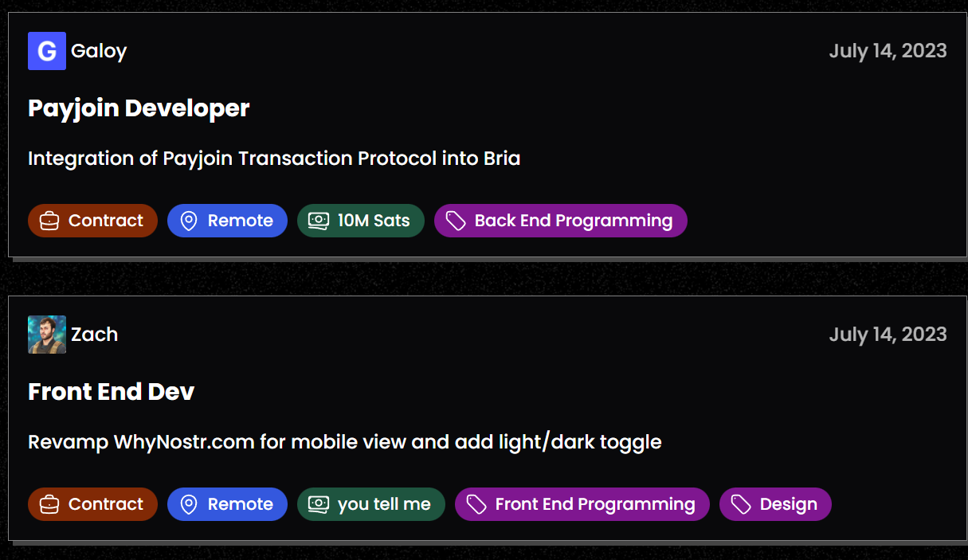Screen dimensions: 968x560
Task: Click the 10M Sats compensation badge
Action: (373, 221)
